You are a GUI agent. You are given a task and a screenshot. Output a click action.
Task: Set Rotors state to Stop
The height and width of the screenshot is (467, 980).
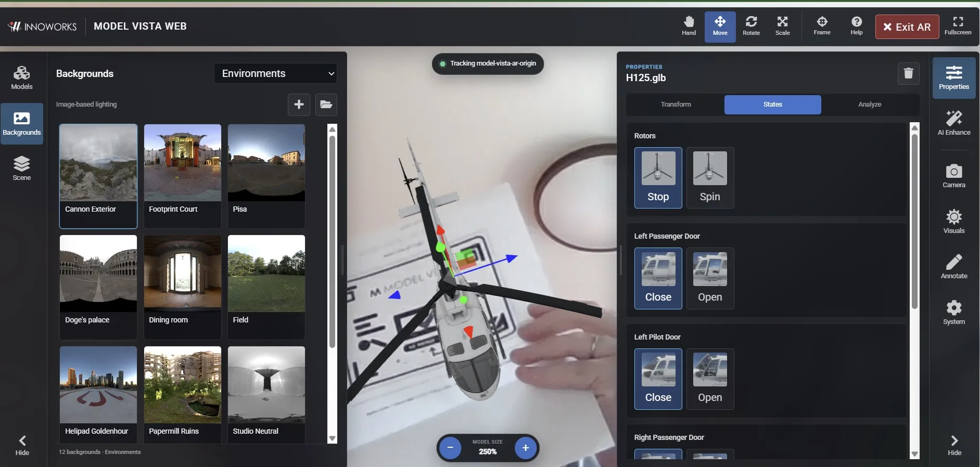click(658, 178)
